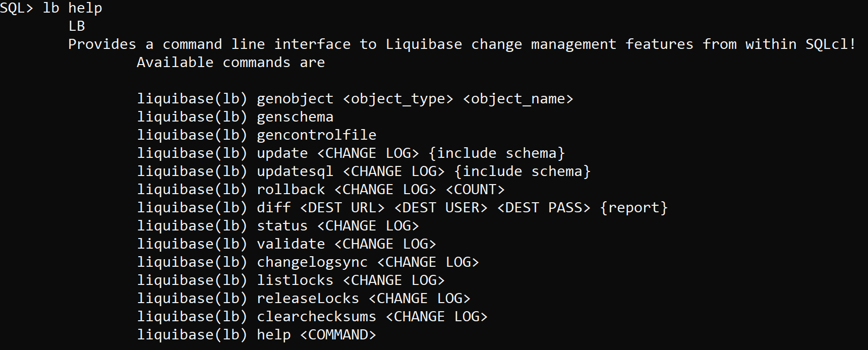The width and height of the screenshot is (868, 350).
Task: Click the 'genobject' command line
Action: (x=355, y=99)
